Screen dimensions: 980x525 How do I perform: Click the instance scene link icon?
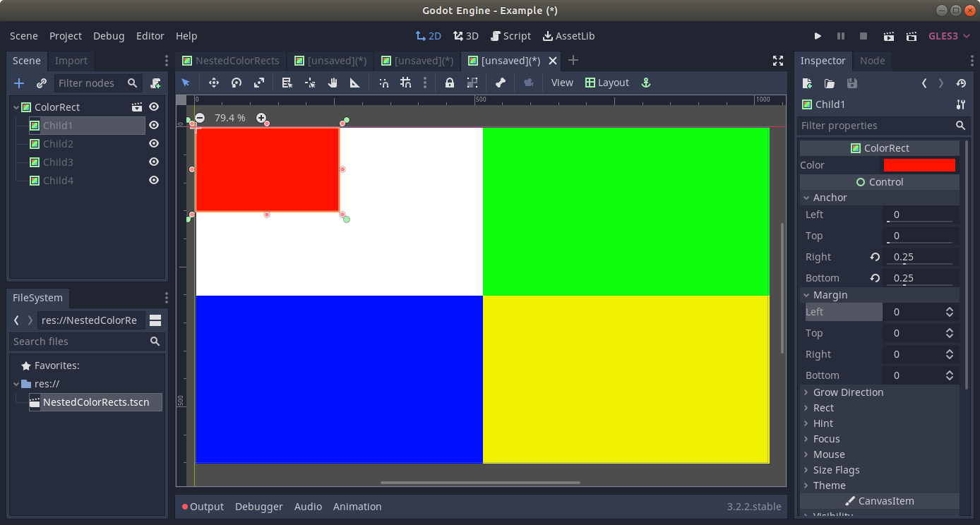pos(42,83)
